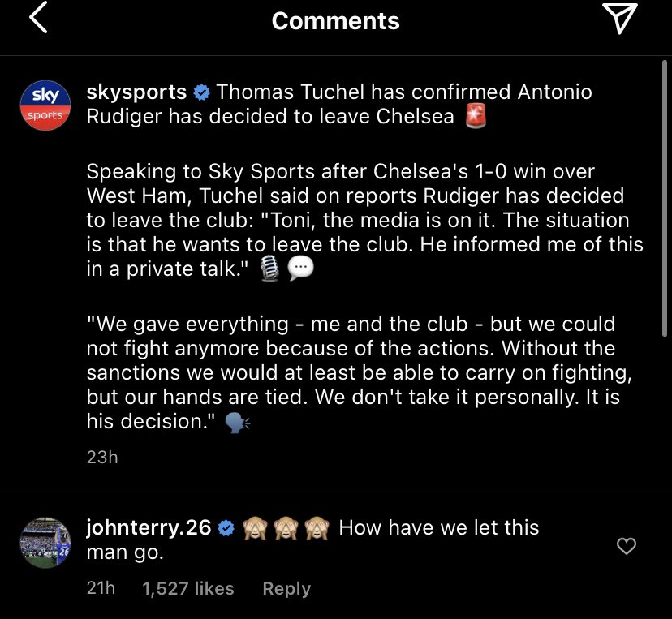
Task: Tap the speaking head emoji after decision
Action: (x=238, y=423)
